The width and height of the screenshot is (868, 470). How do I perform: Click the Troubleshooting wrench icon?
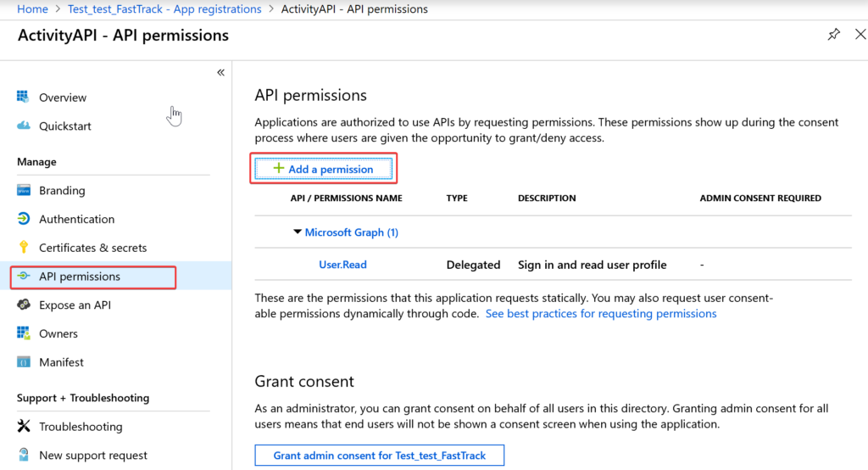pyautogui.click(x=23, y=426)
